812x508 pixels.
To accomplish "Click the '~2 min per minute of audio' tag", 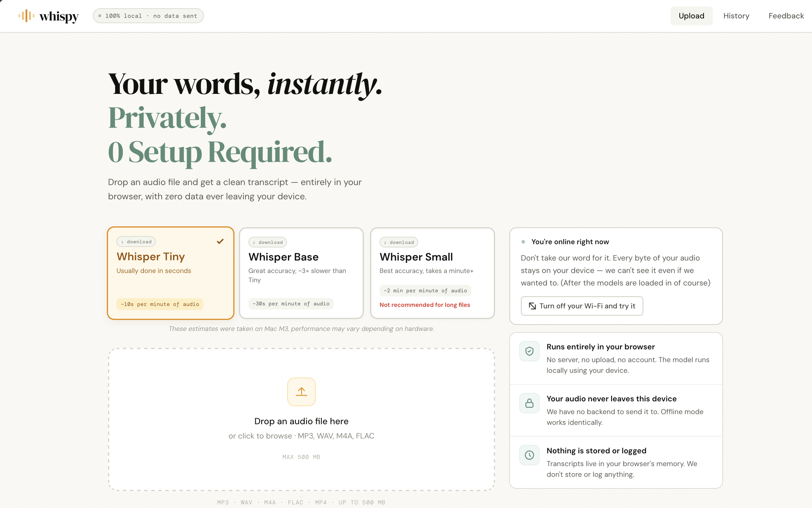I will coord(425,291).
